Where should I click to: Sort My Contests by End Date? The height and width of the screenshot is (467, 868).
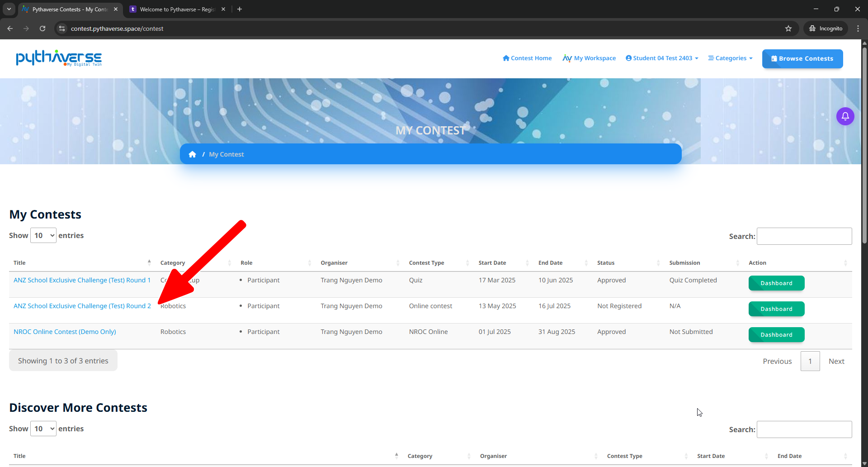563,262
